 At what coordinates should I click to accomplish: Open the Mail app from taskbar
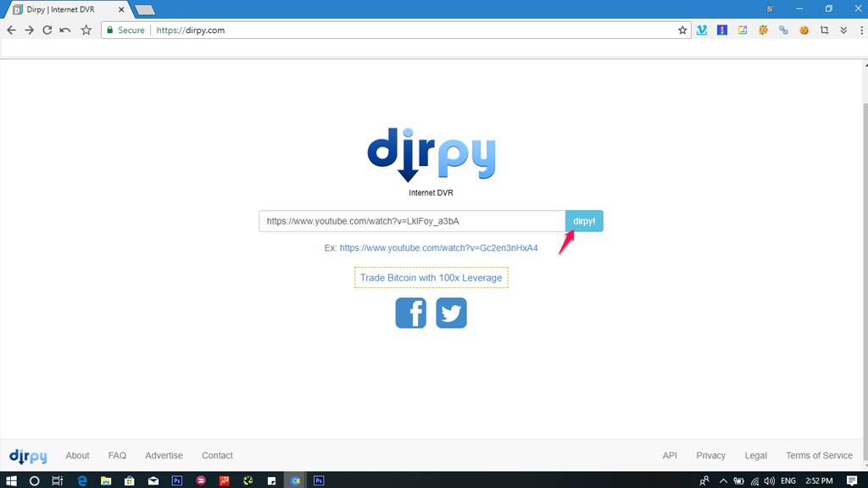[x=153, y=480]
